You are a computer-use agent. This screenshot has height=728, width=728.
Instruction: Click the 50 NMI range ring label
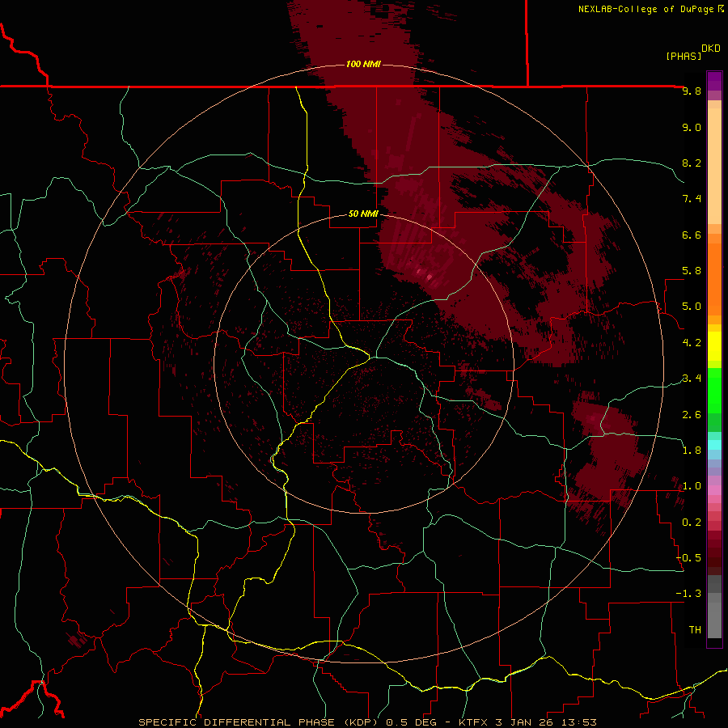[x=363, y=214]
